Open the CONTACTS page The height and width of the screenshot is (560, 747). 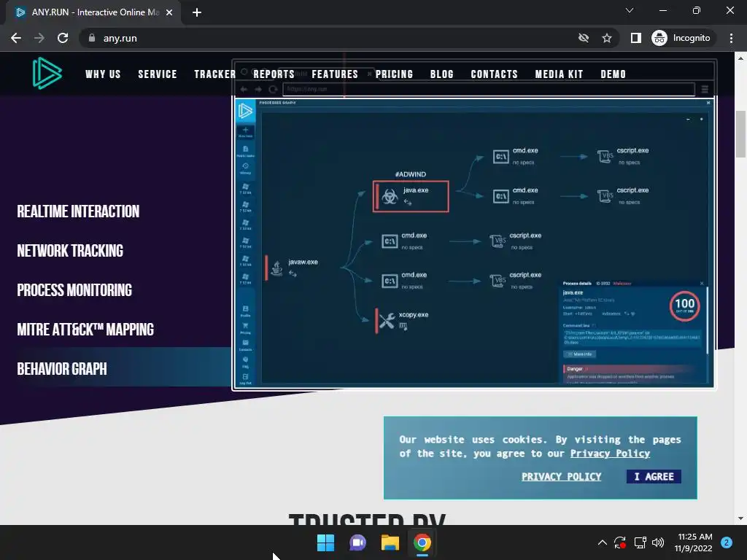(494, 74)
